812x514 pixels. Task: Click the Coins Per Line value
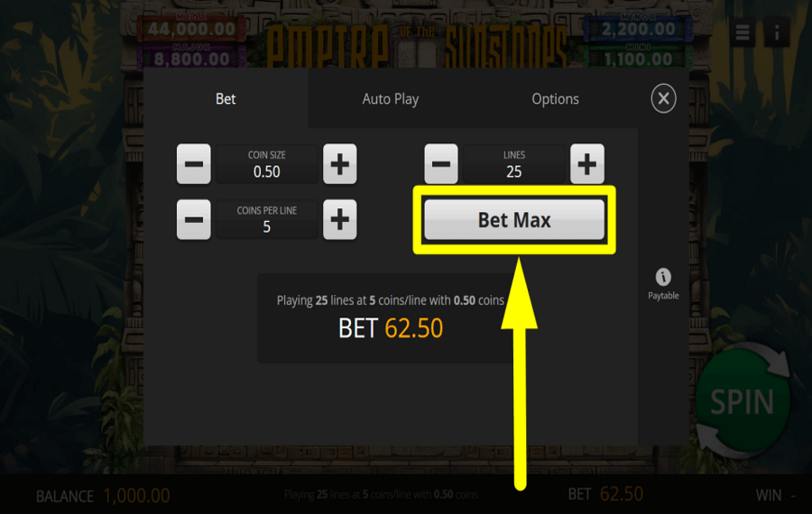click(x=267, y=219)
